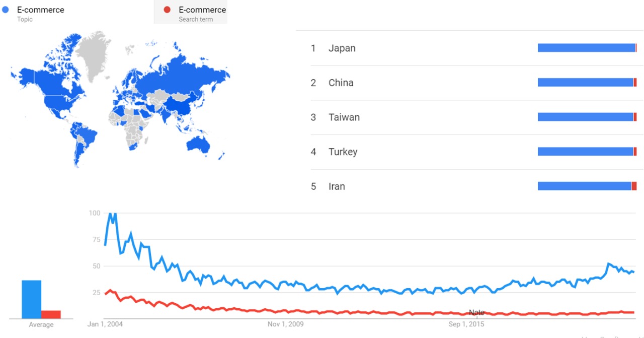
Task: Click the red Average bar
Action: click(51, 314)
